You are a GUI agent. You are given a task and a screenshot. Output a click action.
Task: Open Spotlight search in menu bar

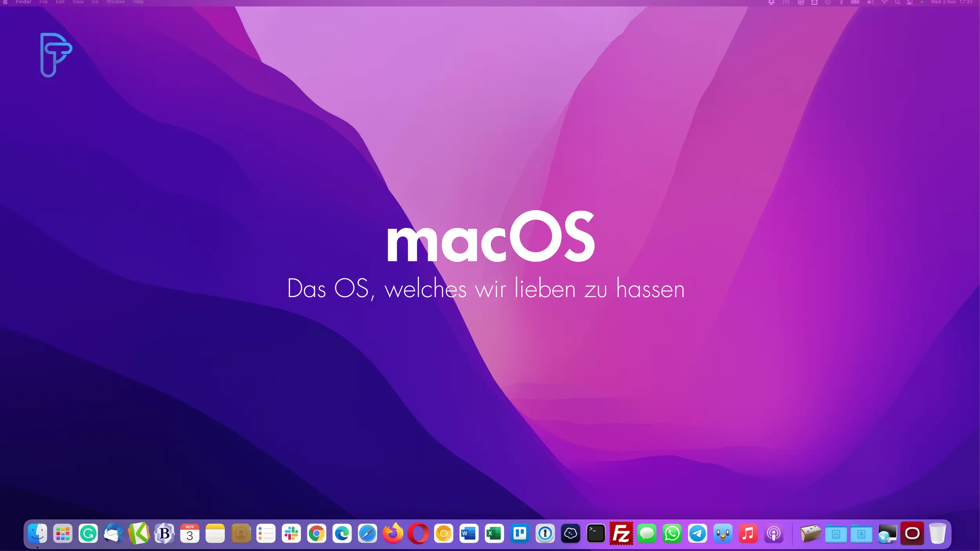pyautogui.click(x=897, y=2)
